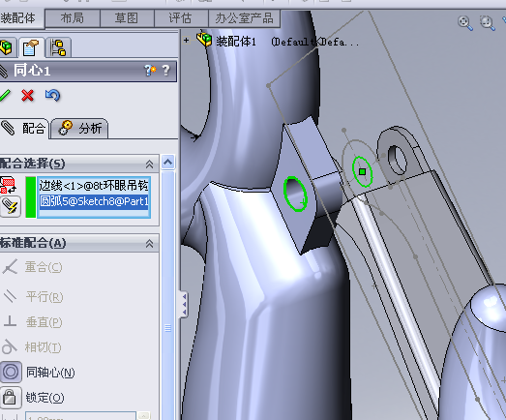
Task: Open the FeatureManager design tree icon
Action: pos(6,47)
